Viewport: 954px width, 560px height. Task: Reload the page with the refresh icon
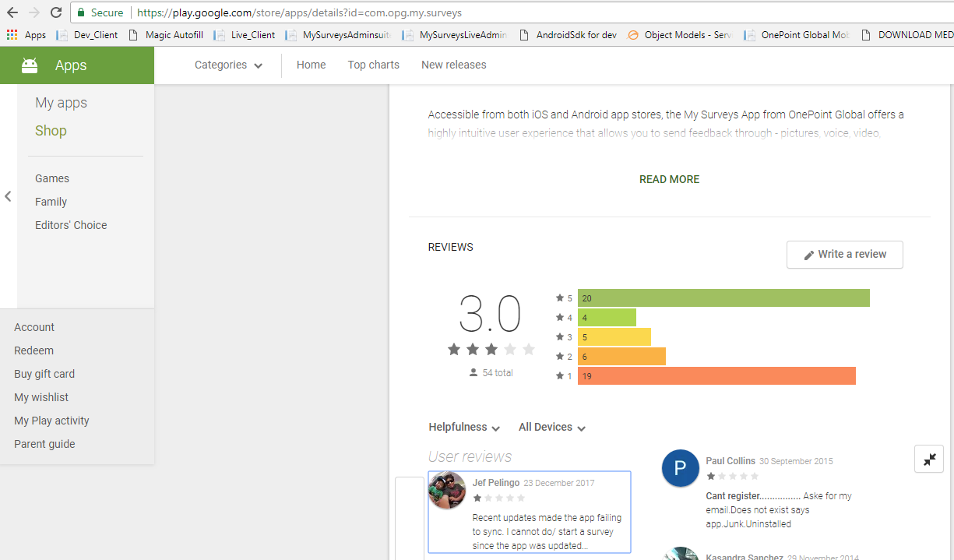(x=56, y=12)
